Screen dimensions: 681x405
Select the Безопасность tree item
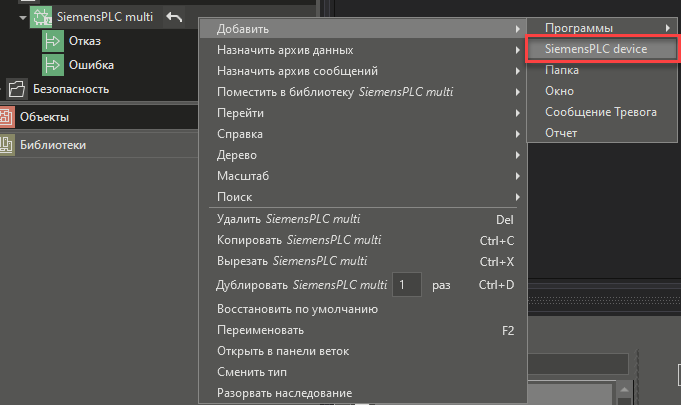tap(71, 89)
